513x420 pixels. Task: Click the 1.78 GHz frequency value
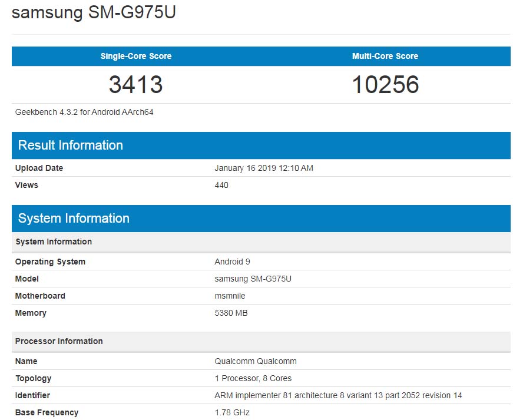coord(232,412)
